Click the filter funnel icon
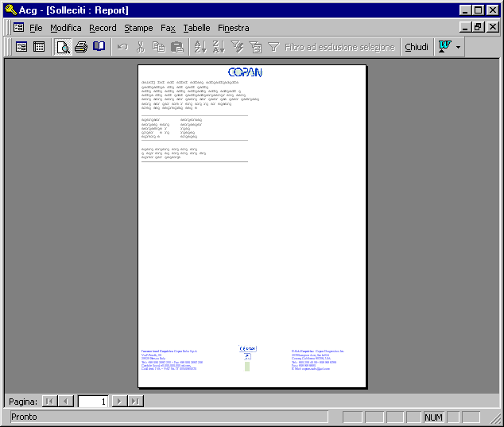Image resolution: width=504 pixels, height=427 pixels. (x=273, y=47)
